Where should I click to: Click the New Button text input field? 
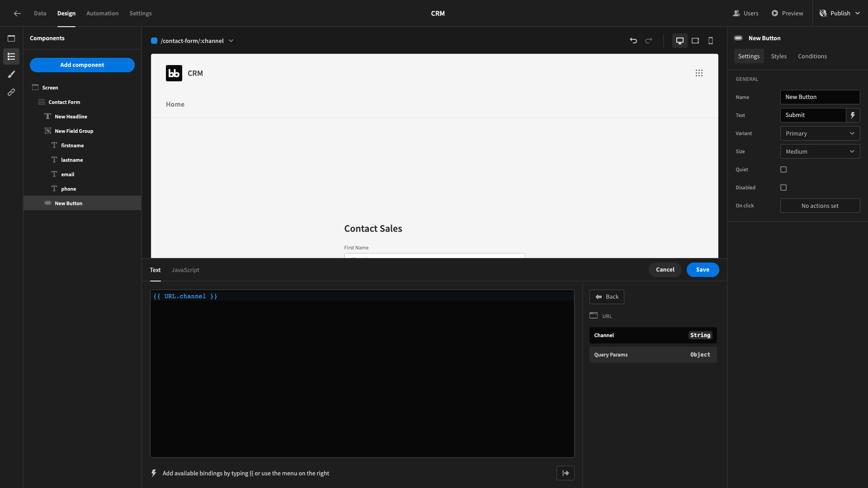(821, 97)
